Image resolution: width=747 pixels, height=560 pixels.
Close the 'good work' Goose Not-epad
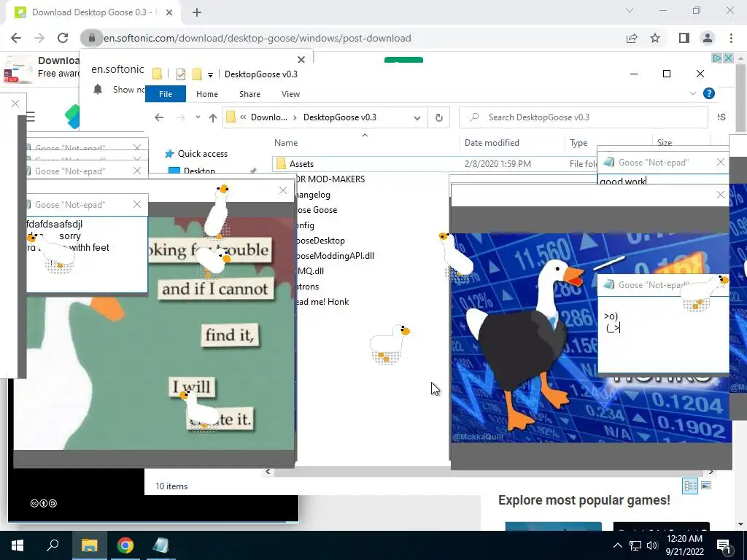[720, 163]
